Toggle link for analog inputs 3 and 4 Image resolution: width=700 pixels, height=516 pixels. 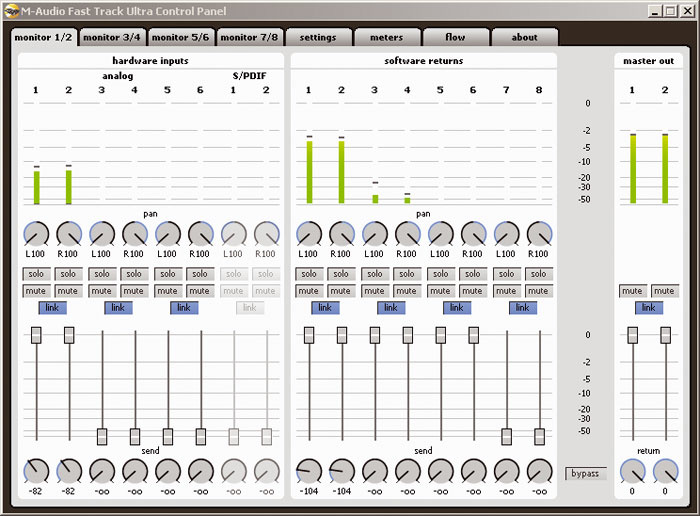pos(118,308)
